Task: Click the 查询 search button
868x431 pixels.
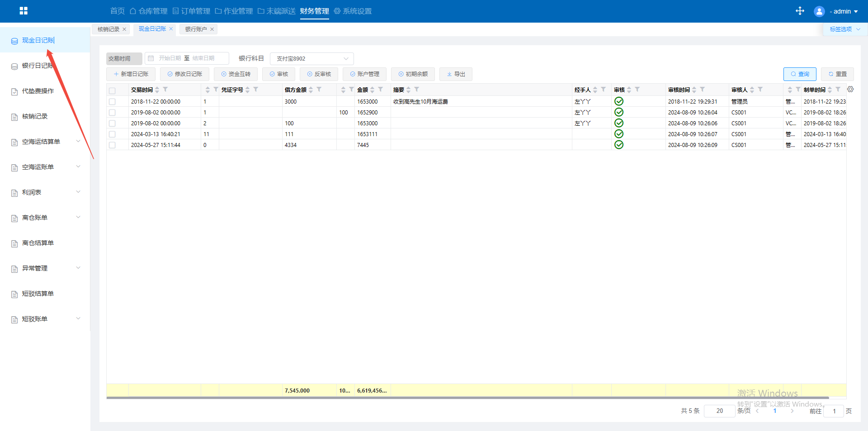Action: [x=799, y=74]
